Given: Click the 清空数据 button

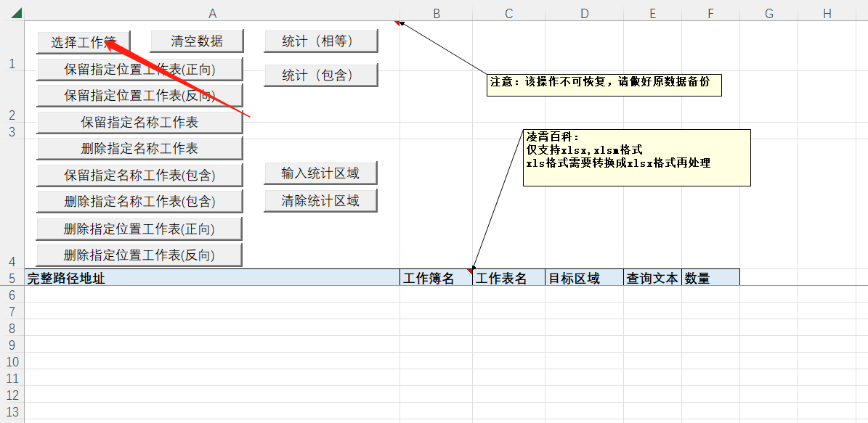Looking at the screenshot, I should click(197, 41).
